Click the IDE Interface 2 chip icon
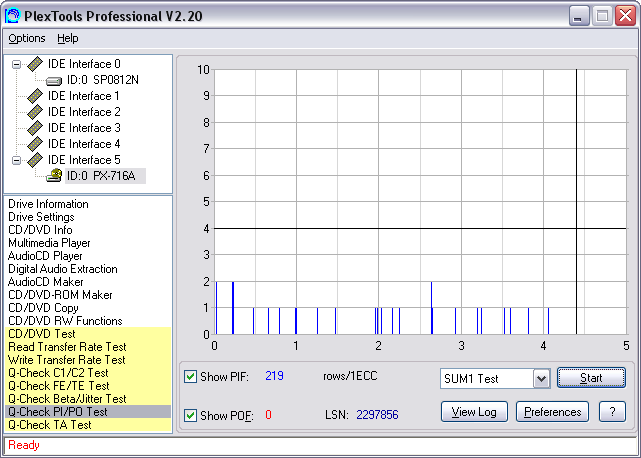 [35, 112]
